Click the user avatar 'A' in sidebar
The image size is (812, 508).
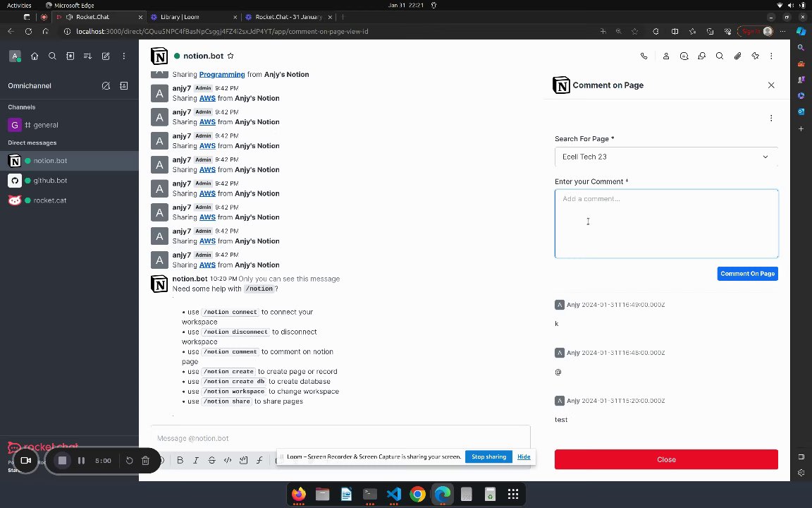[15, 56]
